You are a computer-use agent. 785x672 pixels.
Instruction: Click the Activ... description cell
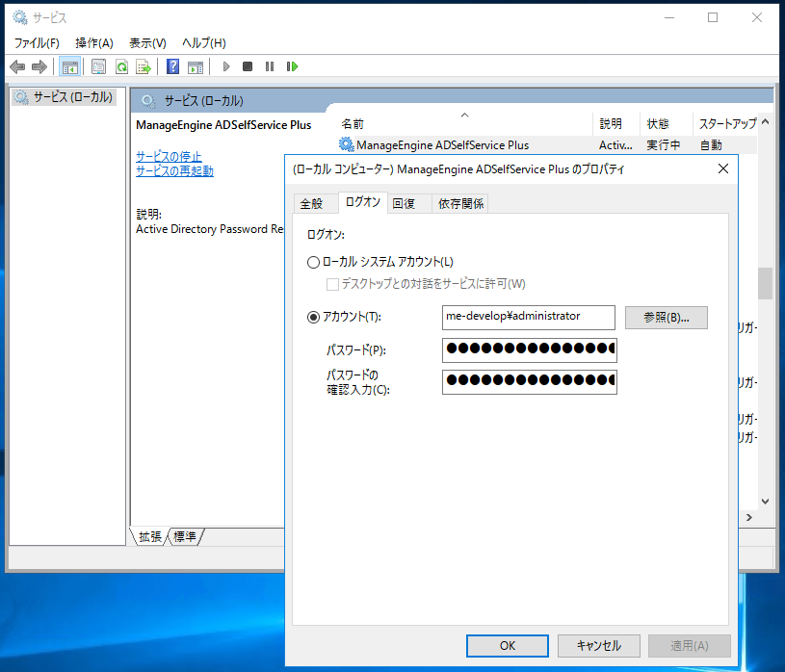tap(615, 145)
